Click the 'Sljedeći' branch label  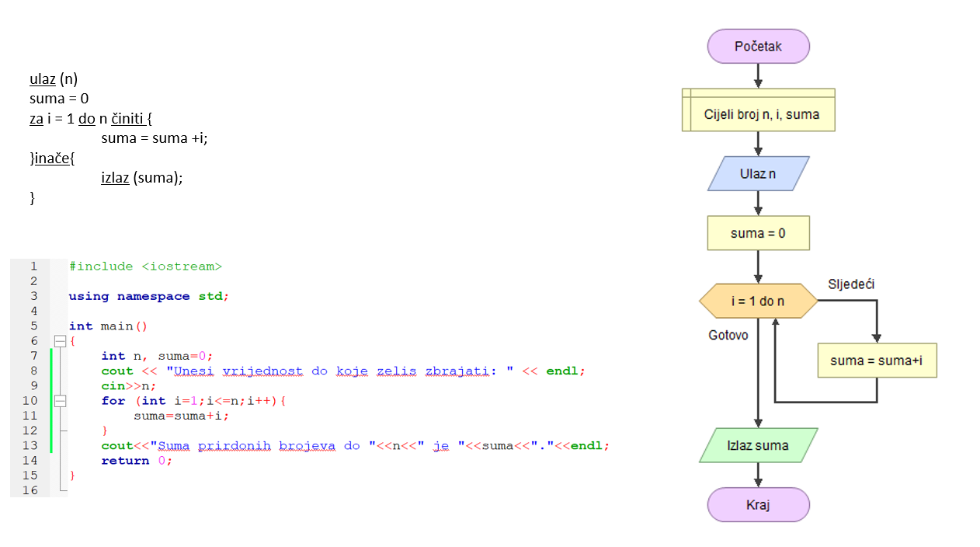(x=851, y=284)
